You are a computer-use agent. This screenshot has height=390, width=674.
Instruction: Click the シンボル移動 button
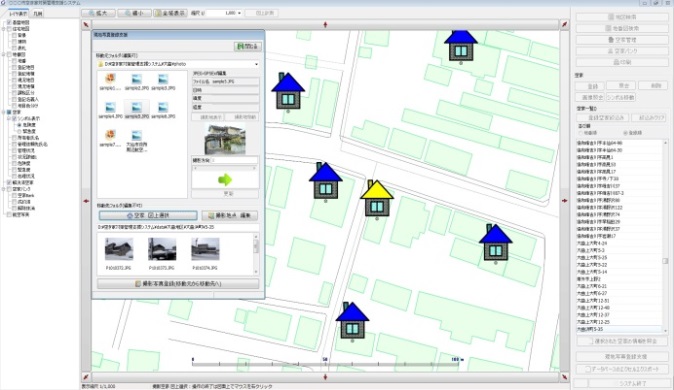click(x=620, y=97)
